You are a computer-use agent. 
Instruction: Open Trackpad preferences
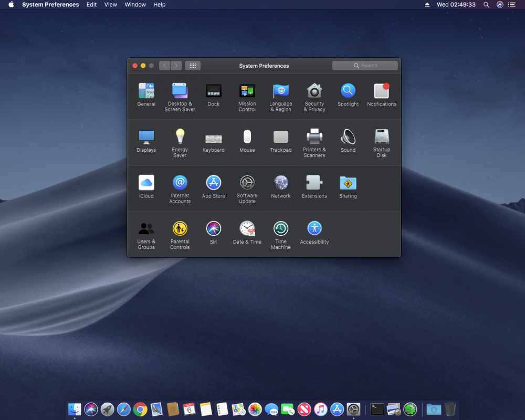[x=281, y=141]
